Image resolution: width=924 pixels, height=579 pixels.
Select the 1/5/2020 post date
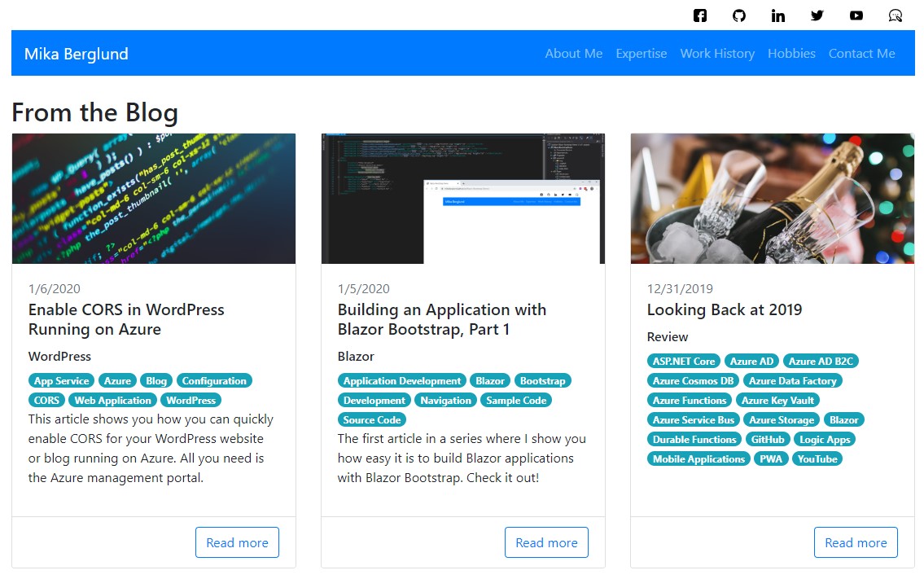click(x=364, y=289)
